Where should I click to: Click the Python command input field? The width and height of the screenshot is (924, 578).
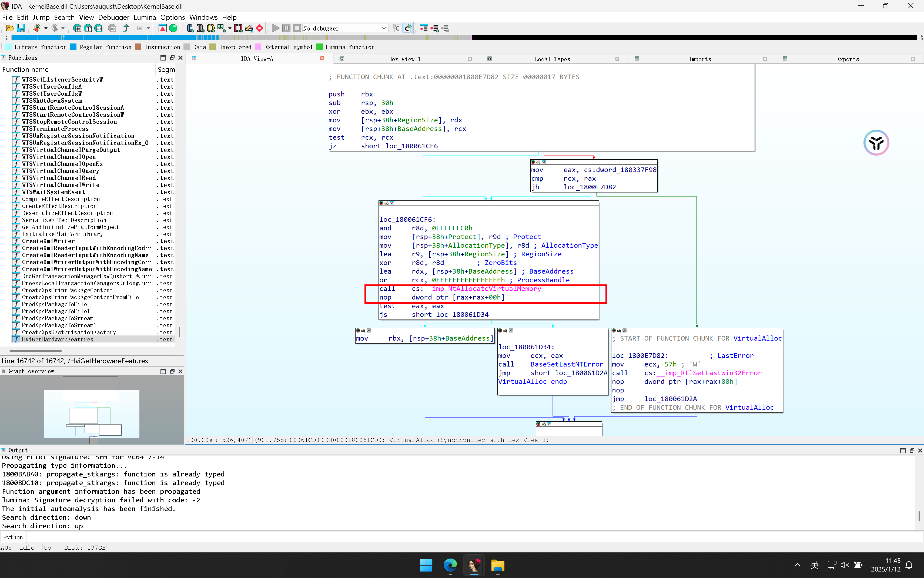pos(459,537)
